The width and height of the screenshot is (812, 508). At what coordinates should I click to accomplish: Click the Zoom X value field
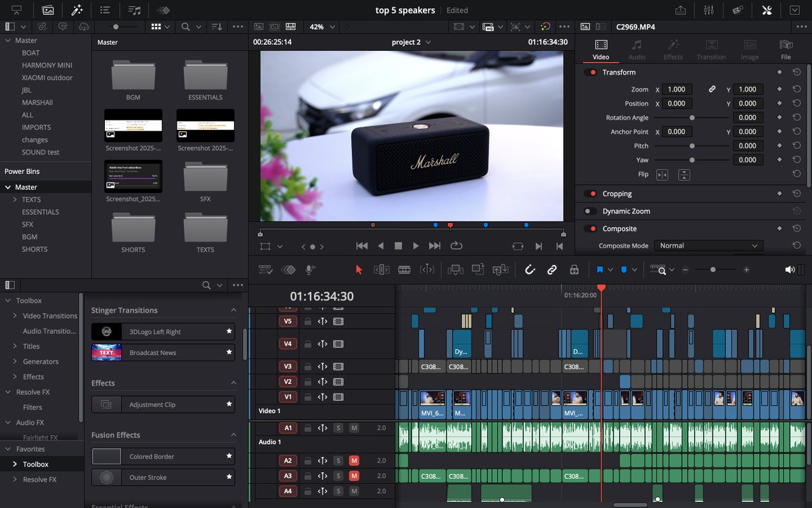(677, 89)
